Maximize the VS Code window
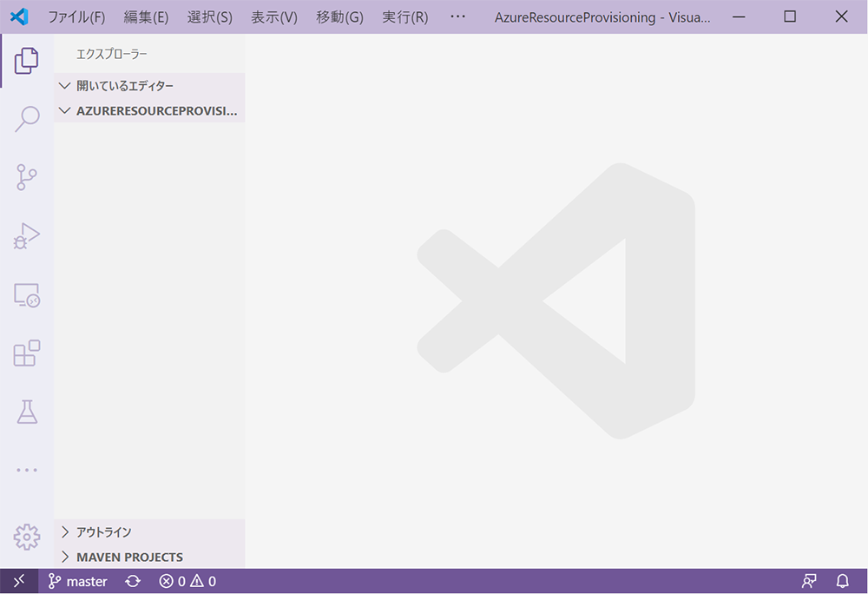Viewport: 868px width, 594px height. click(x=790, y=16)
